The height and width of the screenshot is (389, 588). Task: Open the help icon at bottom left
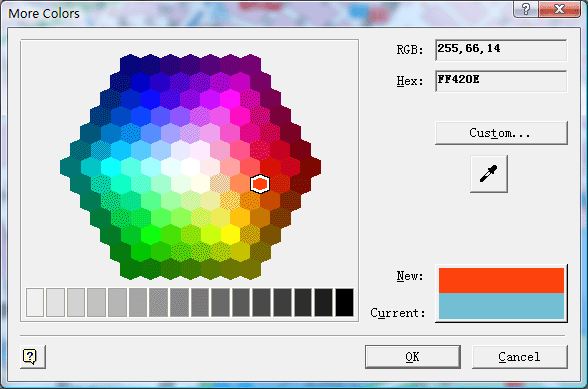coord(33,356)
